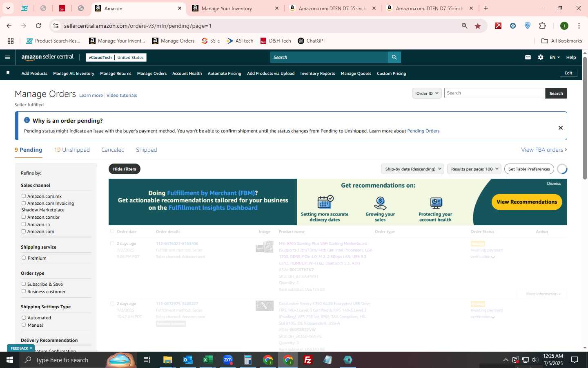Open the settings gear icon
The width and height of the screenshot is (588, 368).
[x=541, y=57]
